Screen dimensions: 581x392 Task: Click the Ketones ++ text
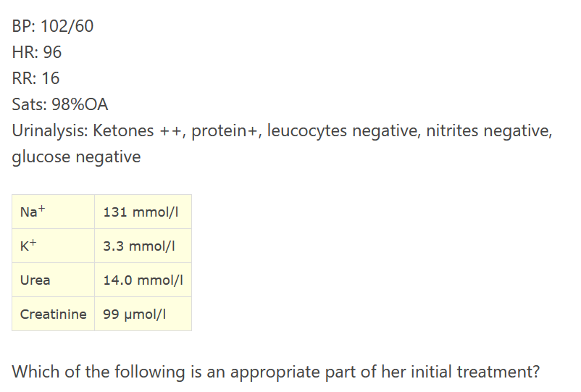coord(137,131)
